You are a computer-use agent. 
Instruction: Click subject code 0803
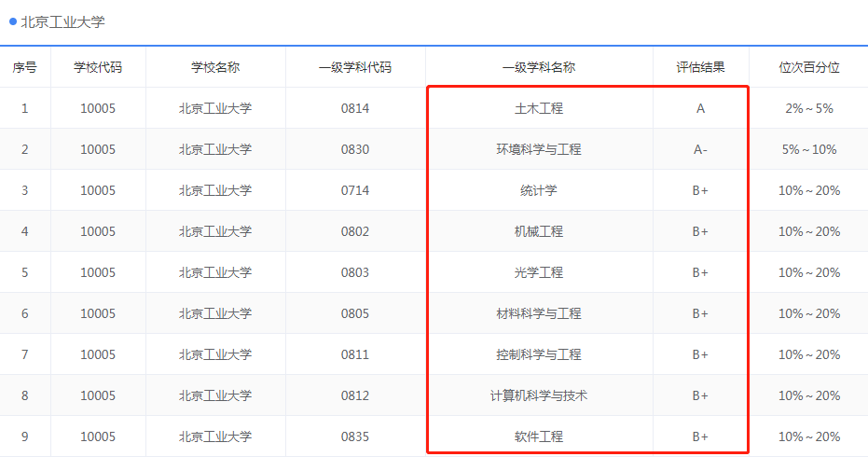[355, 272]
